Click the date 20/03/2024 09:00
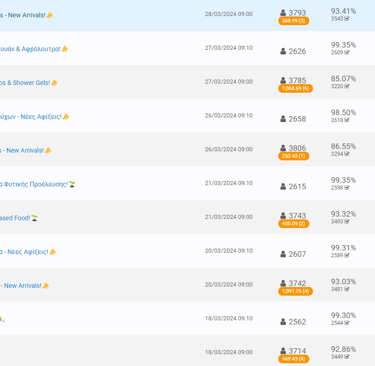 [229, 285]
